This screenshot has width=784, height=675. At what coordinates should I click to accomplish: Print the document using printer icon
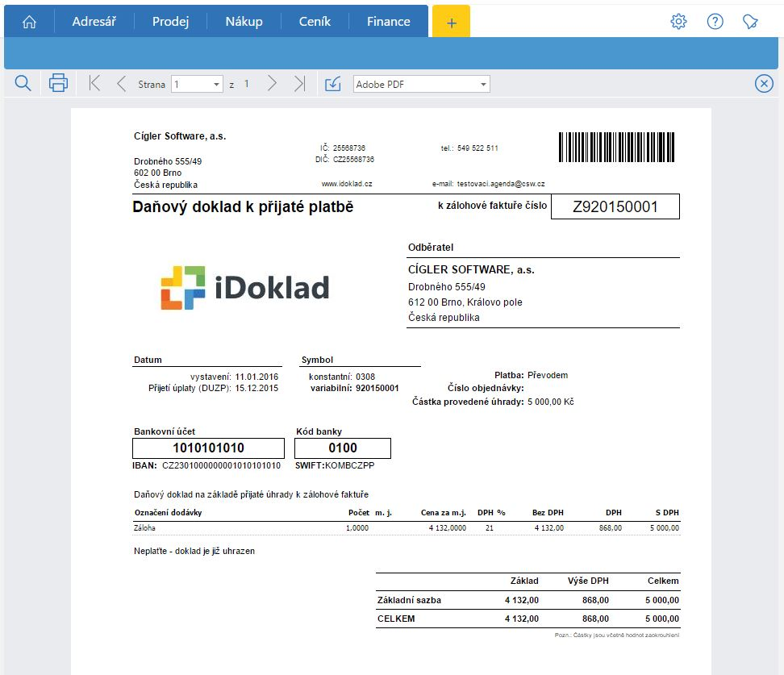tap(58, 83)
